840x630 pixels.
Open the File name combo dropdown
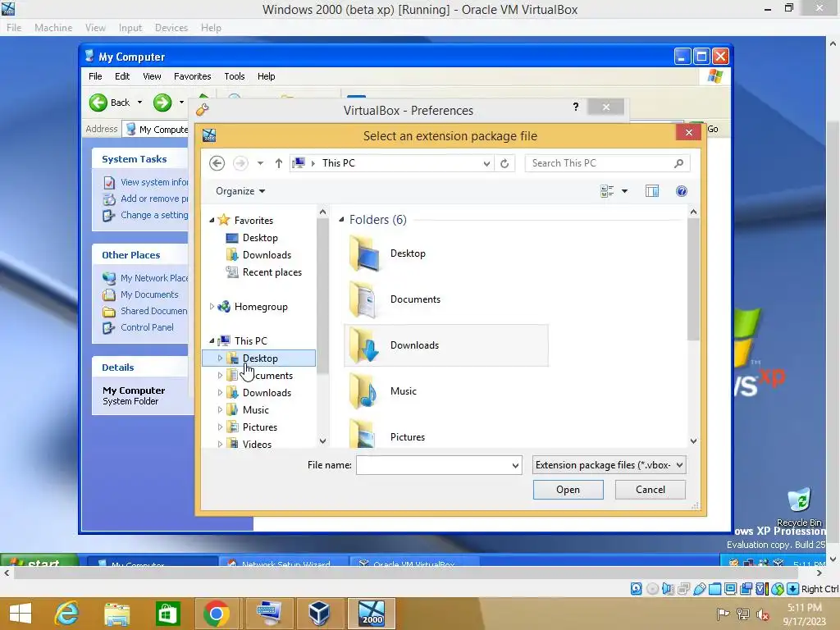(x=515, y=466)
